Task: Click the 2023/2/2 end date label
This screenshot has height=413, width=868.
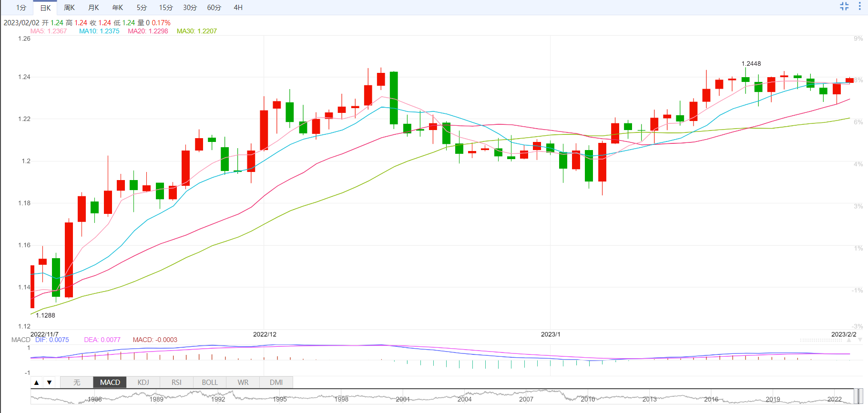Action: point(844,334)
